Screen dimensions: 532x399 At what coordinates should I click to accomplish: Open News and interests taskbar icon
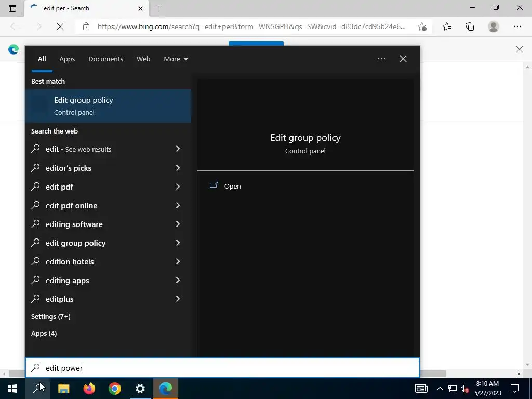tap(421, 389)
